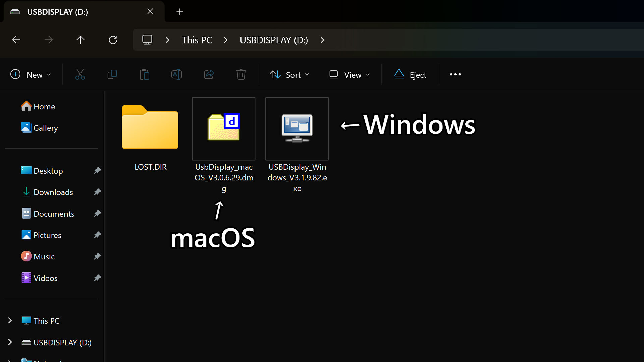The height and width of the screenshot is (362, 644).
Task: Eject the USBDISPLAY drive
Action: click(x=410, y=75)
